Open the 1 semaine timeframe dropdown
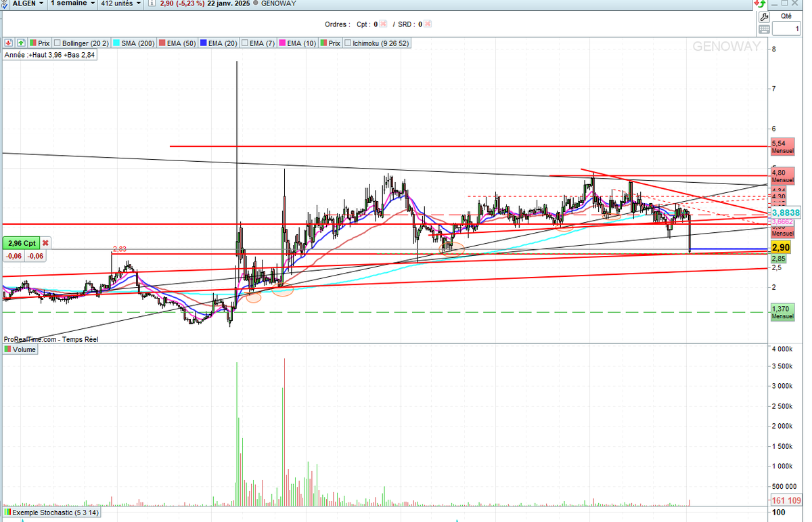The image size is (812, 522). (72, 3)
